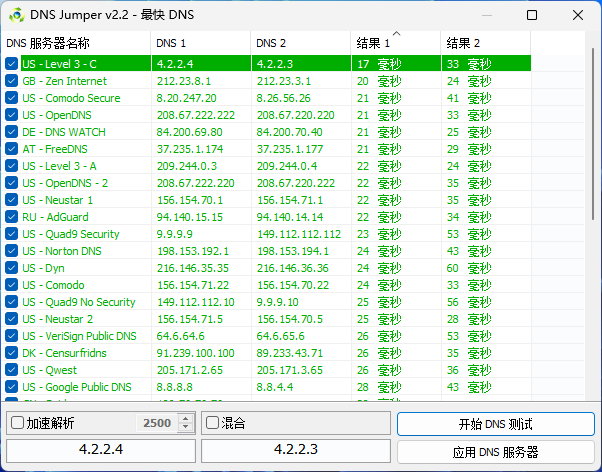Select the US - Dyn row
602x472 pixels.
coord(268,268)
